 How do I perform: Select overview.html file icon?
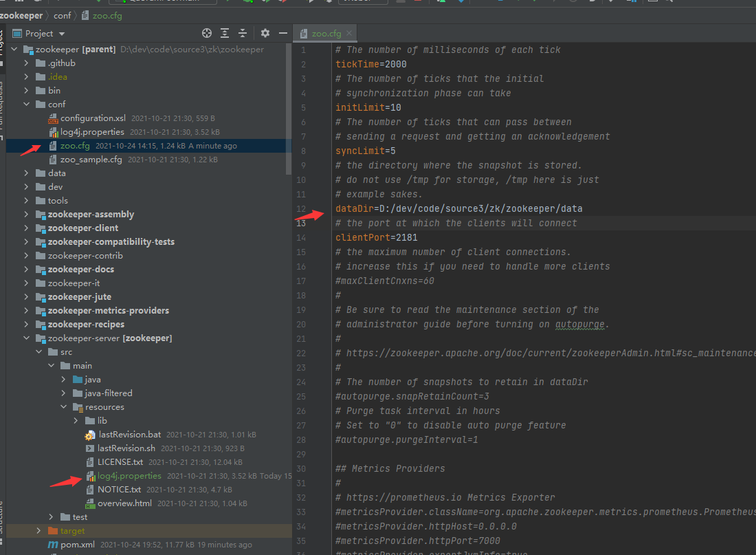pos(89,503)
